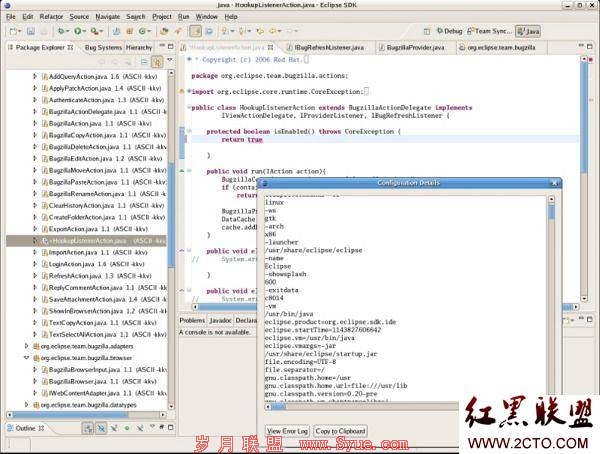Screen dimensions: 600x454
Task: Click the New Java Package toolbar icon
Action: tap(130, 31)
